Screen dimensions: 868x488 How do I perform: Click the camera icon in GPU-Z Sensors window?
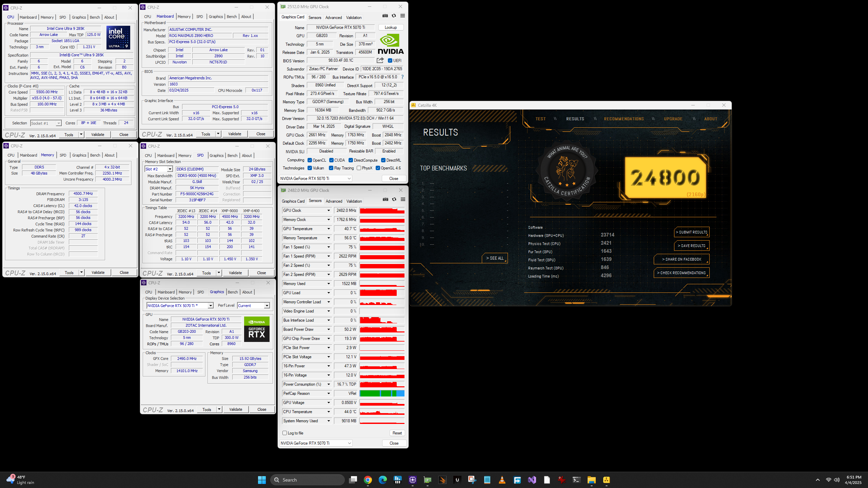(x=385, y=199)
